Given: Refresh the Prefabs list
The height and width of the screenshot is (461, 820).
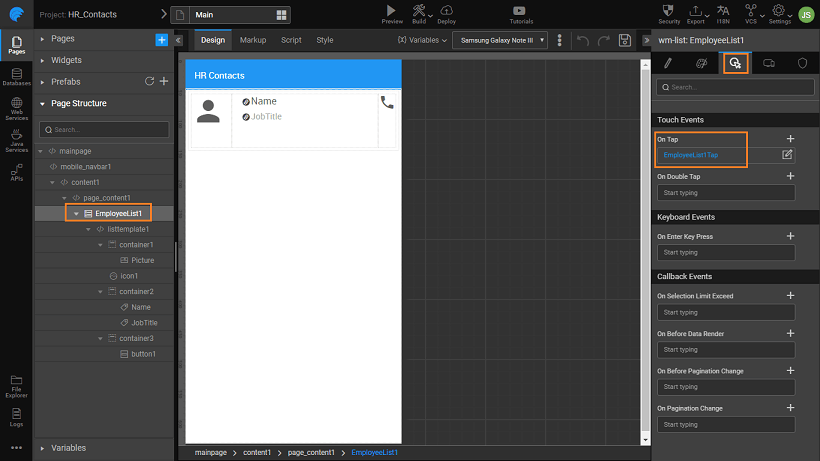Looking at the screenshot, I should (x=149, y=81).
